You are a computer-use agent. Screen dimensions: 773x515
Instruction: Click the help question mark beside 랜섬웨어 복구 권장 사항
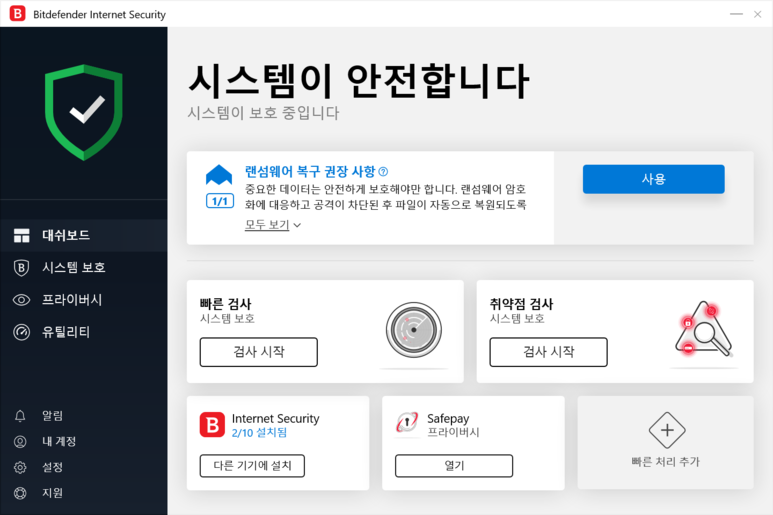point(383,172)
